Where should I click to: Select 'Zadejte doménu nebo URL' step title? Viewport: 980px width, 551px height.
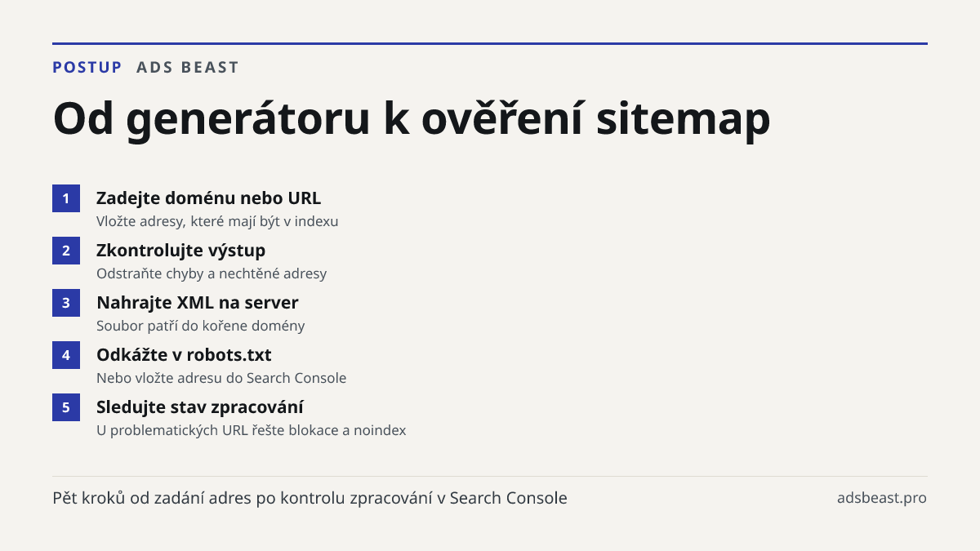coord(209,198)
